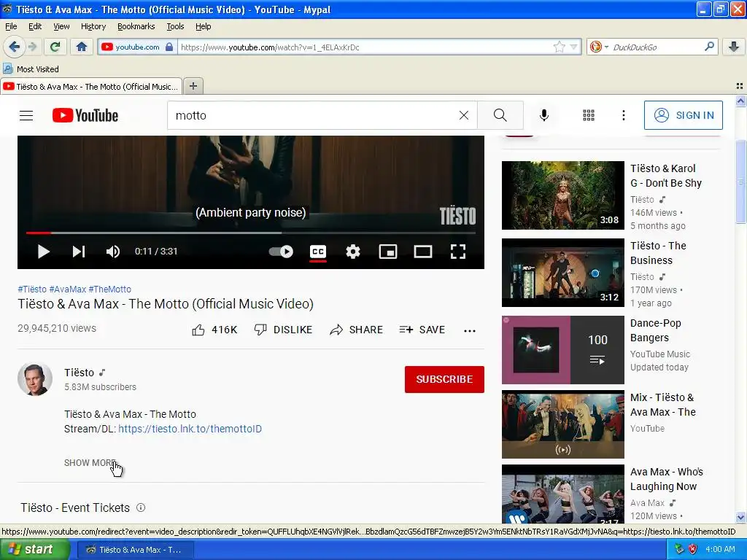Image resolution: width=747 pixels, height=560 pixels.
Task: Open Don't Be Shy video thumbnail
Action: [x=562, y=195]
